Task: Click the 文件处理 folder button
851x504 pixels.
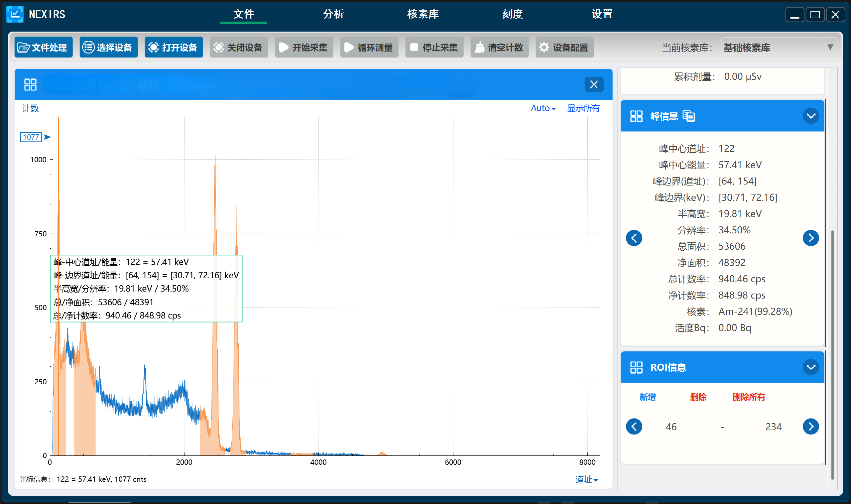Action: click(44, 47)
